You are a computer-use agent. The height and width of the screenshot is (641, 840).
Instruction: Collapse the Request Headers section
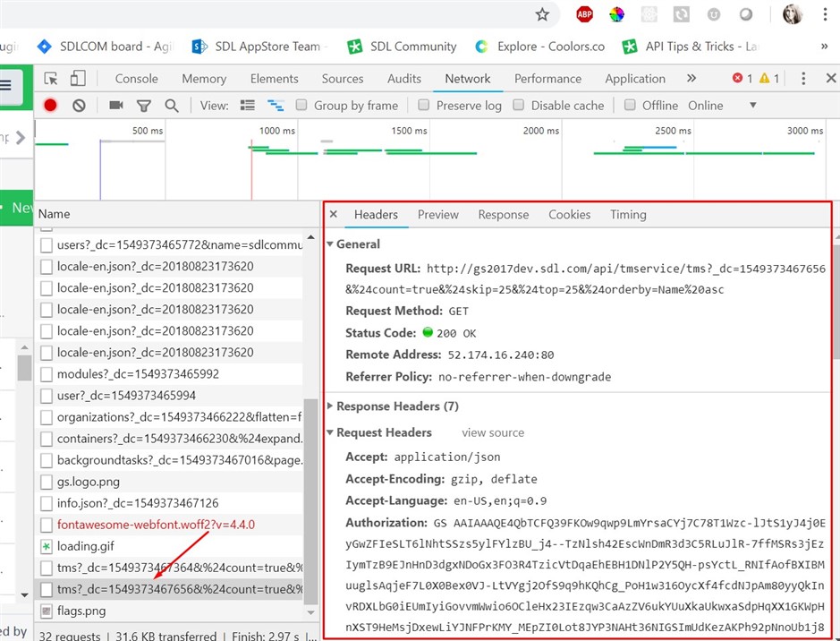(x=330, y=432)
